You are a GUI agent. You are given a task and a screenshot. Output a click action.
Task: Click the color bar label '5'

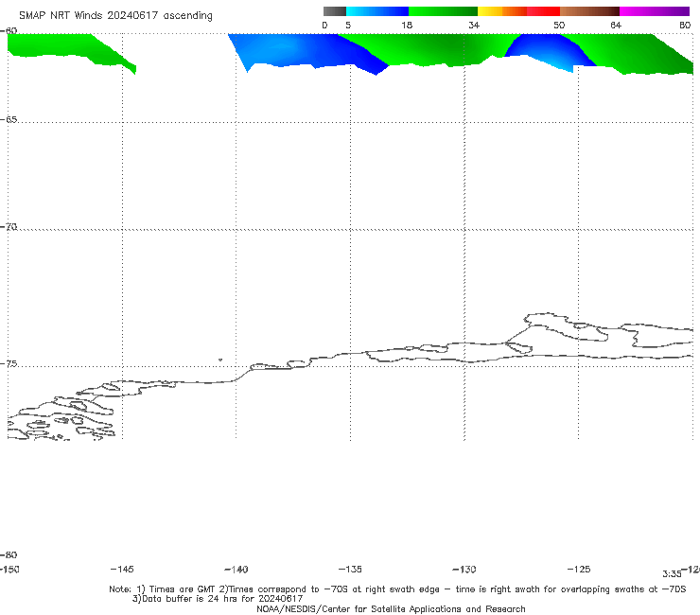(348, 26)
